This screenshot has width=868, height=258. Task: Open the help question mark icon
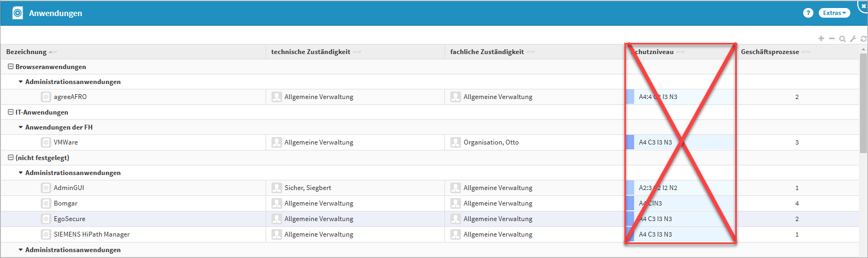(x=808, y=13)
